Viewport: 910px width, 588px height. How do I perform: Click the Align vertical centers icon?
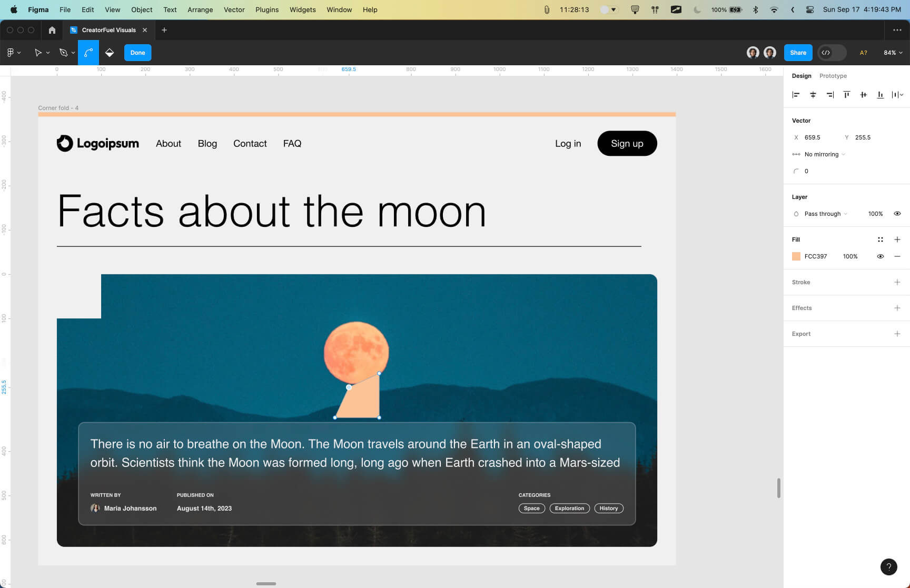[x=863, y=95]
